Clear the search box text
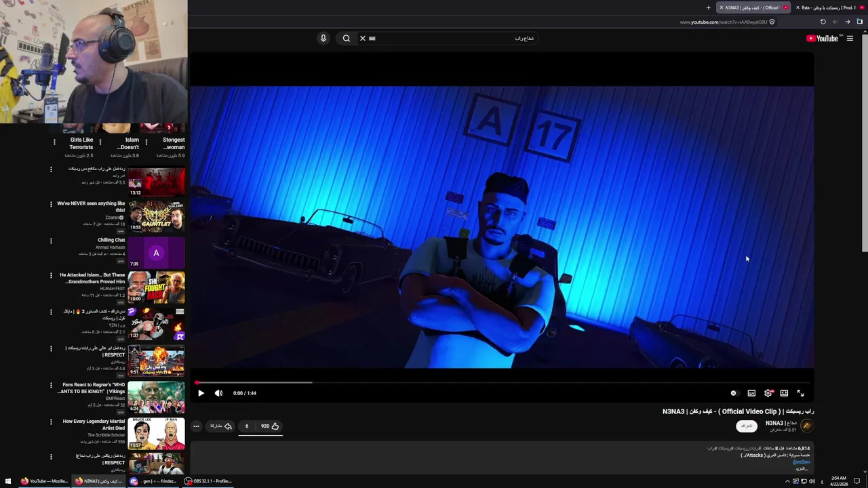 click(363, 39)
